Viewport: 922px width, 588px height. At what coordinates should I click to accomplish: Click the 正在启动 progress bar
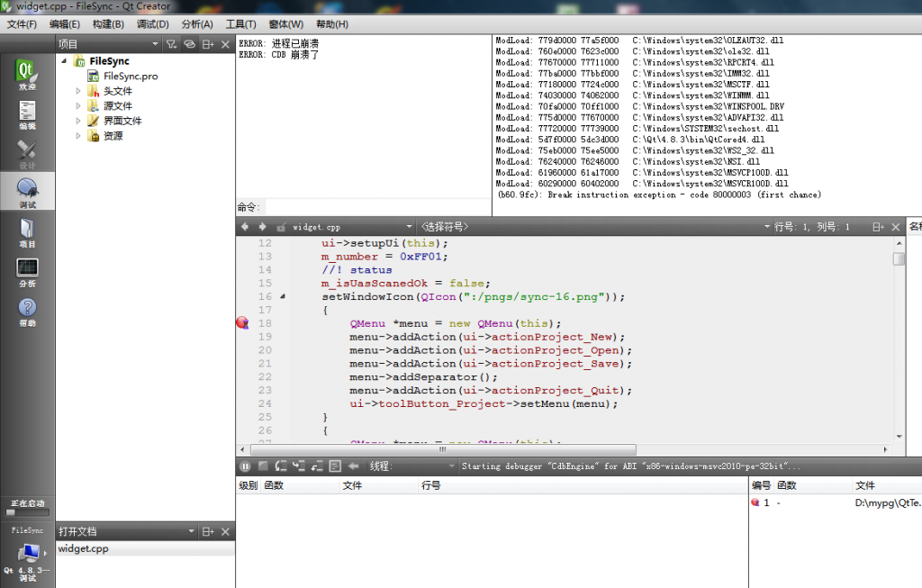click(27, 512)
